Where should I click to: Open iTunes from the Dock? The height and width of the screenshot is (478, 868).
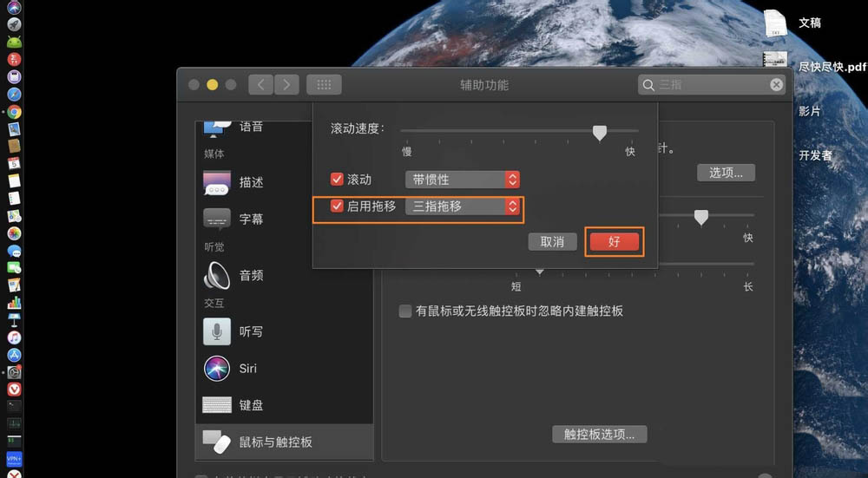tap(14, 337)
